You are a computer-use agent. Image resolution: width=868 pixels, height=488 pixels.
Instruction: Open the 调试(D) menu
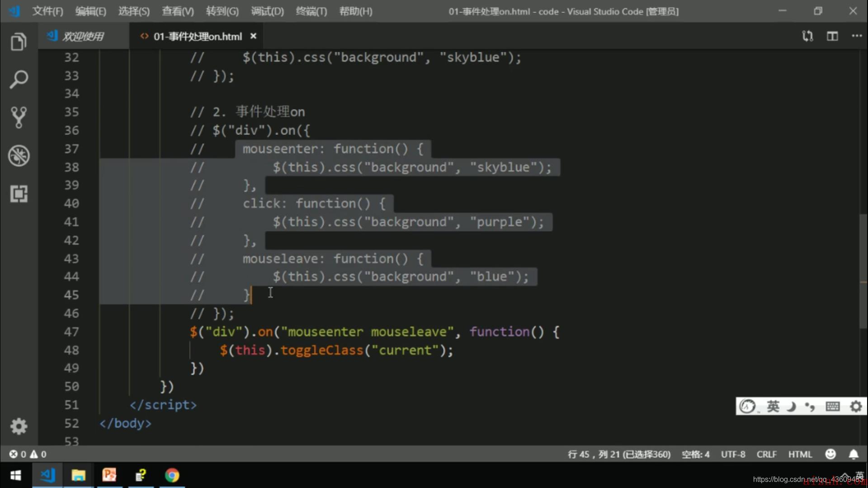coord(267,11)
